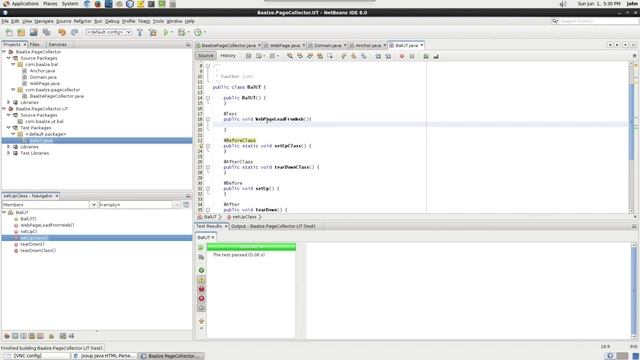The height and width of the screenshot is (360, 640).
Task: Open the Tools menu
Action: [x=158, y=21]
